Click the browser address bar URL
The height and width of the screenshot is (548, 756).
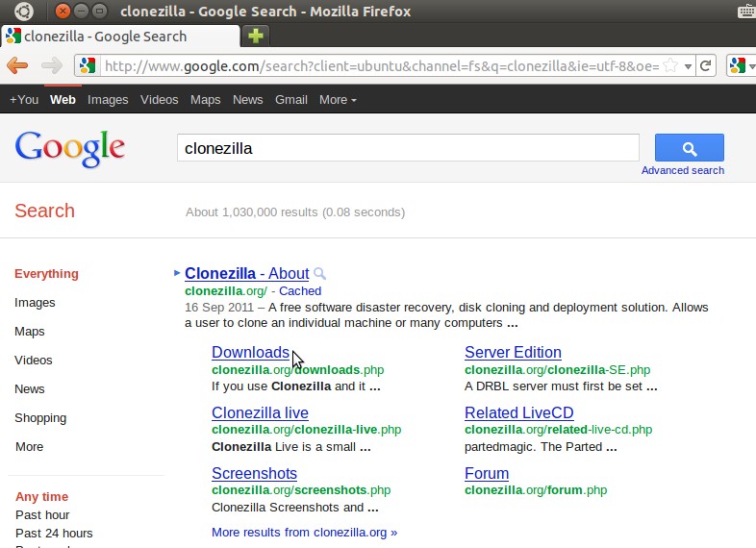382,66
